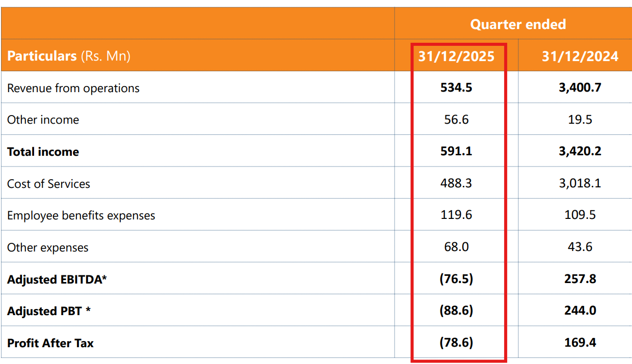Image resolution: width=632 pixels, height=364 pixels.
Task: Click the 68.0 other expenses value
Action: pos(456,247)
